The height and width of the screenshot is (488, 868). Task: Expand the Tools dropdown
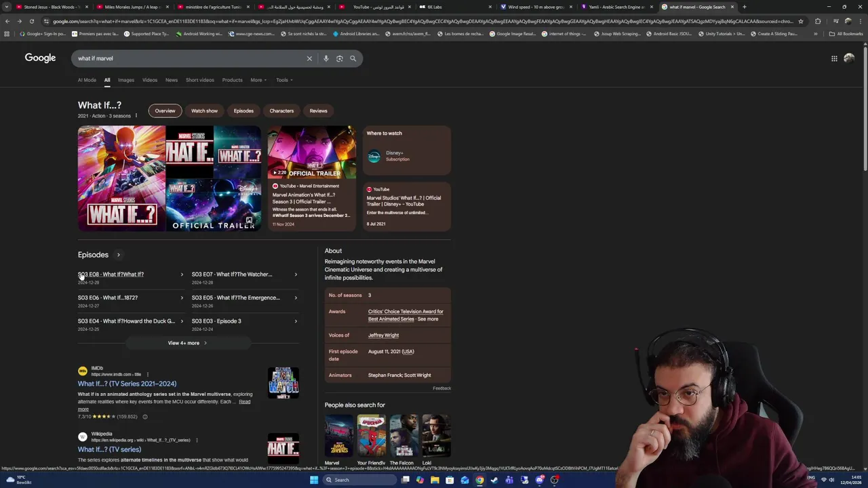pos(284,80)
